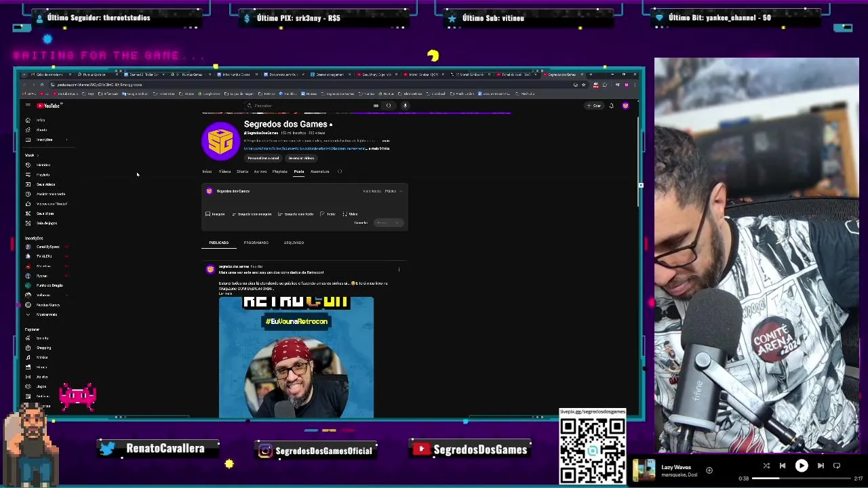
Task: Reload the page in the browser
Action: (41, 85)
